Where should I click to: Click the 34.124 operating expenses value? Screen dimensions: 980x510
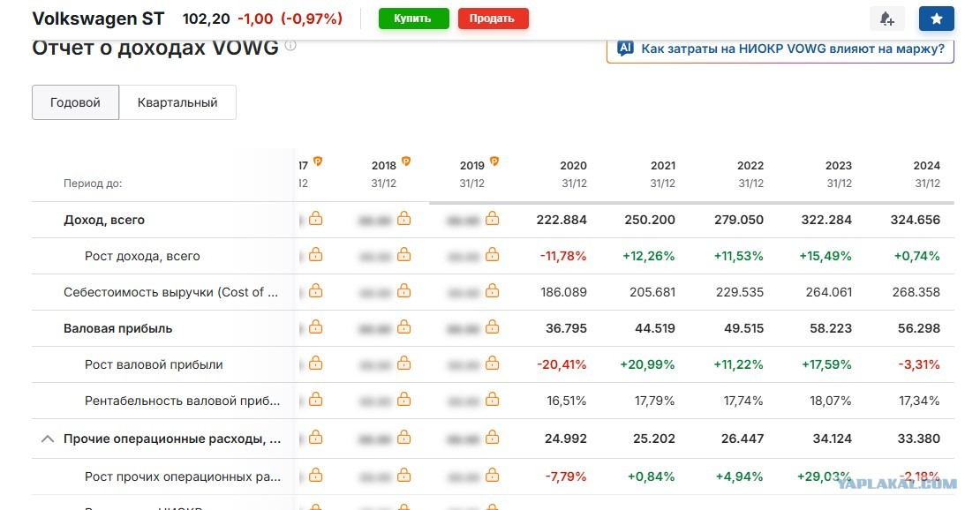point(832,439)
